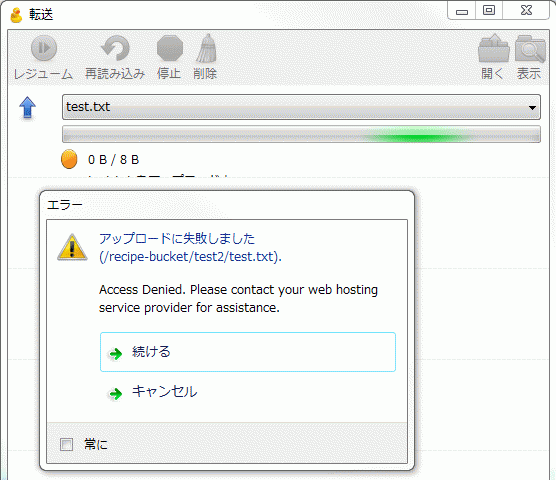Click the Cyberduck duck icon in title bar

pyautogui.click(x=16, y=15)
